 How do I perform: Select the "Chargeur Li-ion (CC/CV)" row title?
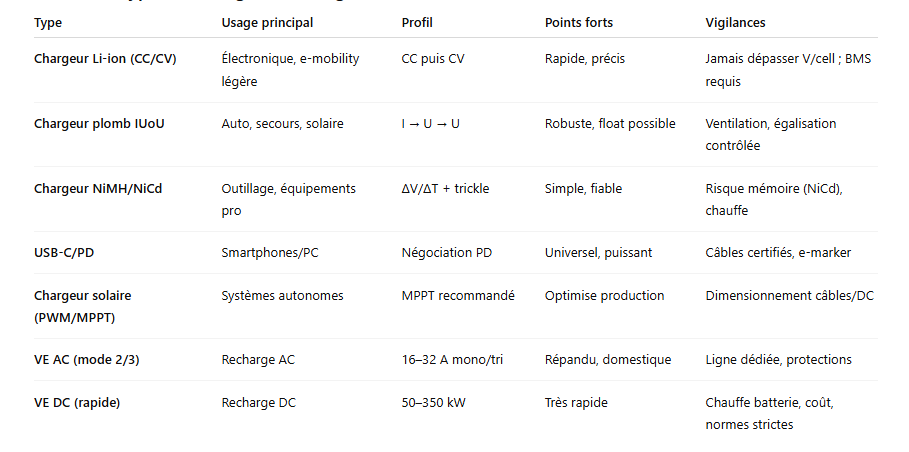pos(105,59)
